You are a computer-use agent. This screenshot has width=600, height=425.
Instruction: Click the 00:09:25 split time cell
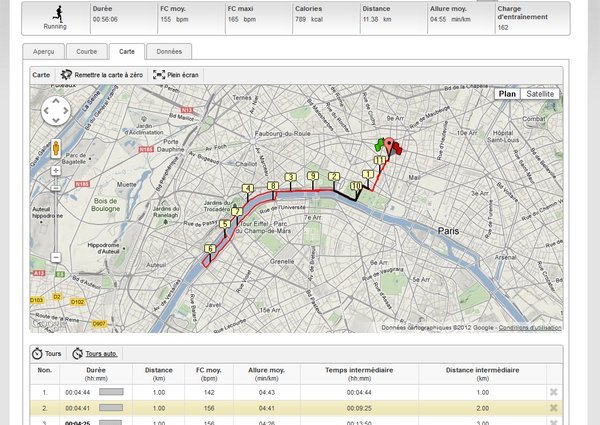359,408
